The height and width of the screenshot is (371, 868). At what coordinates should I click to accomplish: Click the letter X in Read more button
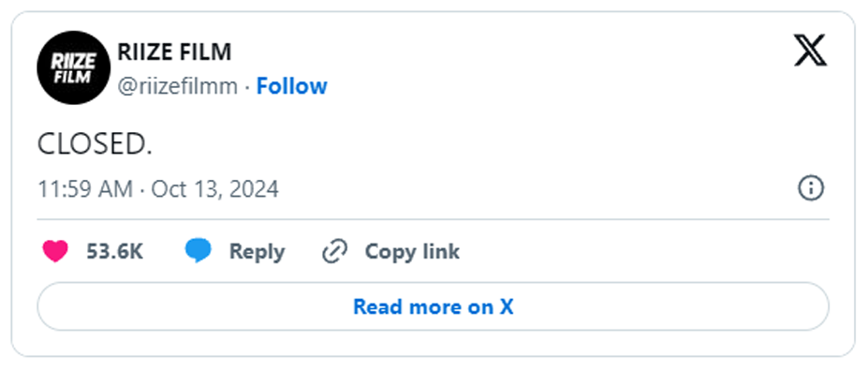click(507, 306)
